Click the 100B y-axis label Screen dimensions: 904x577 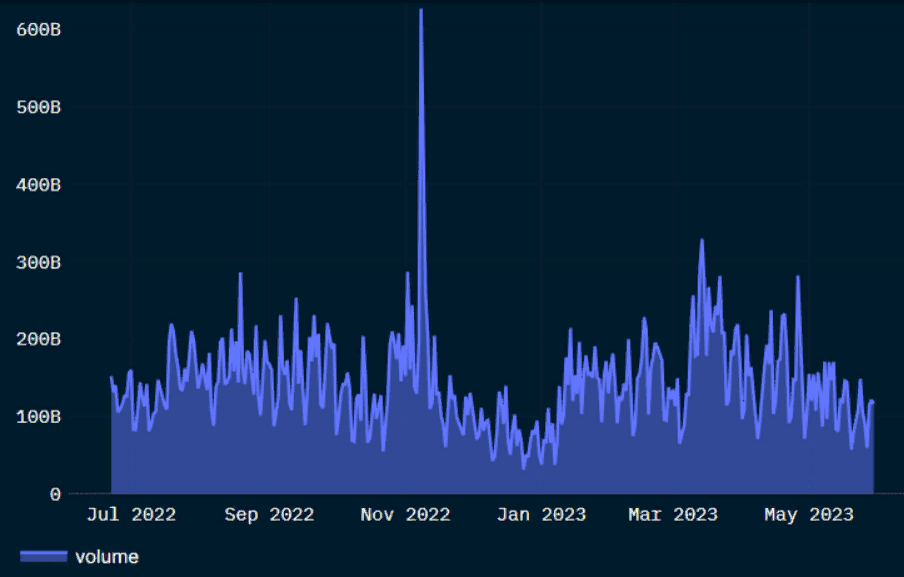pos(39,416)
